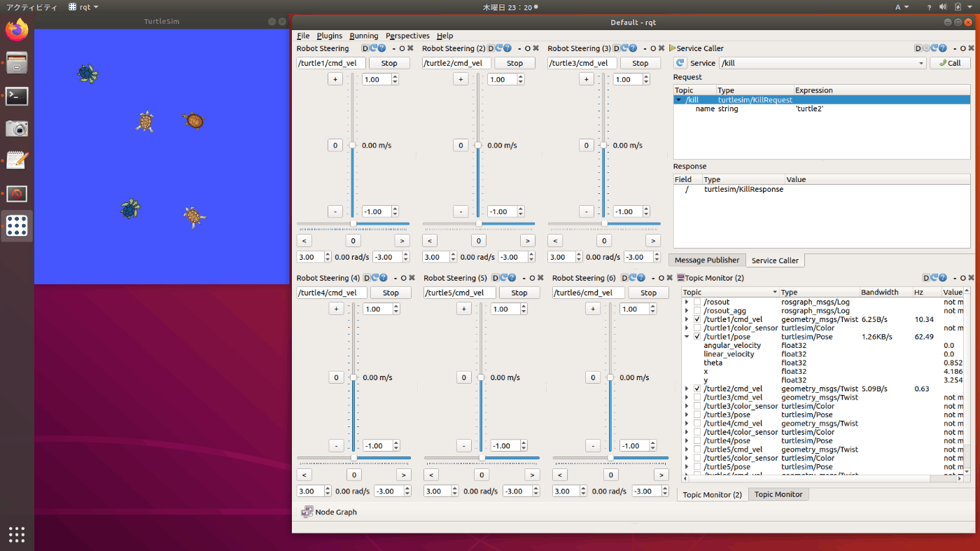The height and width of the screenshot is (551, 980).
Task: Expand the /turtle1/cmd_vel topic row
Action: tap(687, 319)
